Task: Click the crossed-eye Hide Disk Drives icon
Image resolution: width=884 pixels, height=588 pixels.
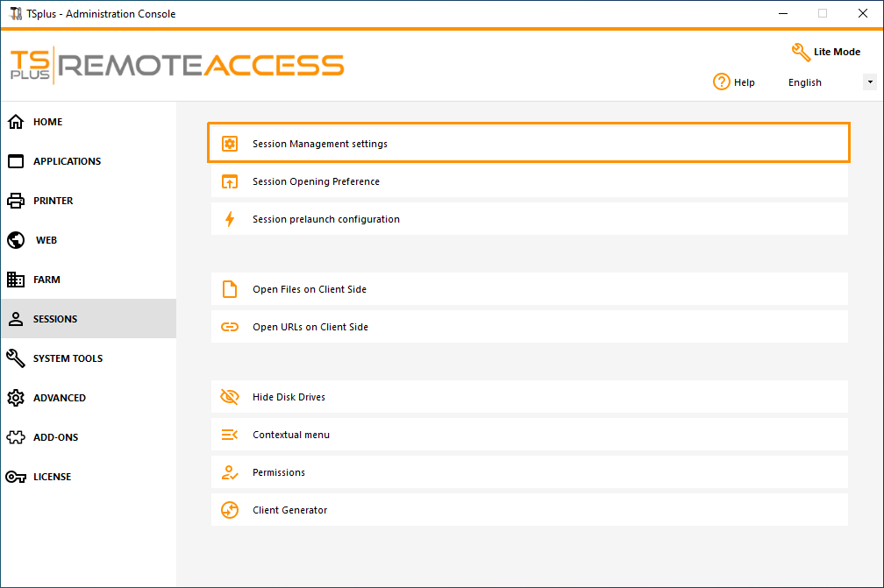Action: click(229, 396)
